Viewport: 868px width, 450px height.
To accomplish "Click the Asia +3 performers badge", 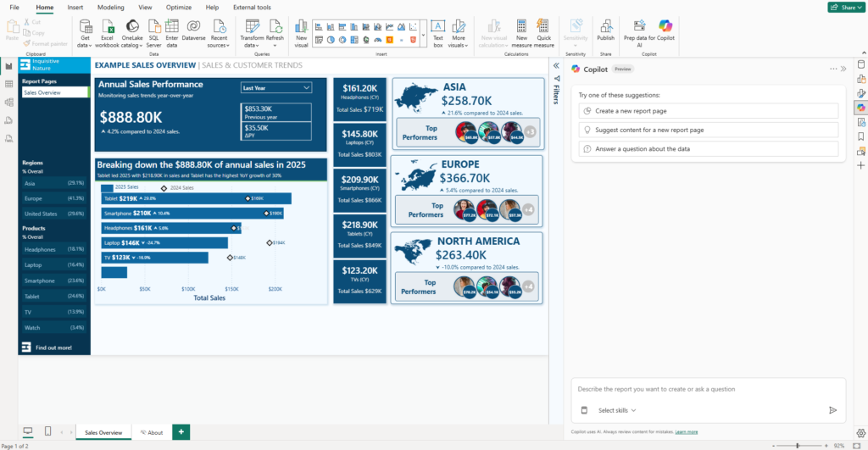I will click(x=530, y=131).
